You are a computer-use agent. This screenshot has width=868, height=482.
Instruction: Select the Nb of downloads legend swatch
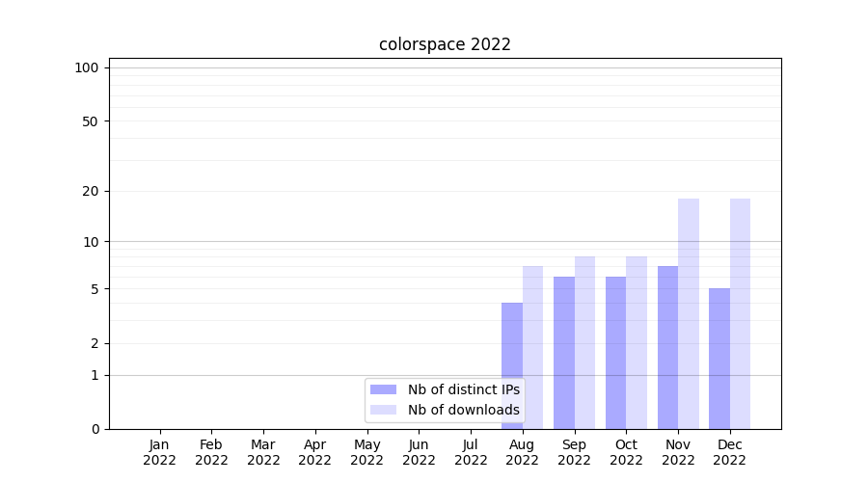pos(383,410)
